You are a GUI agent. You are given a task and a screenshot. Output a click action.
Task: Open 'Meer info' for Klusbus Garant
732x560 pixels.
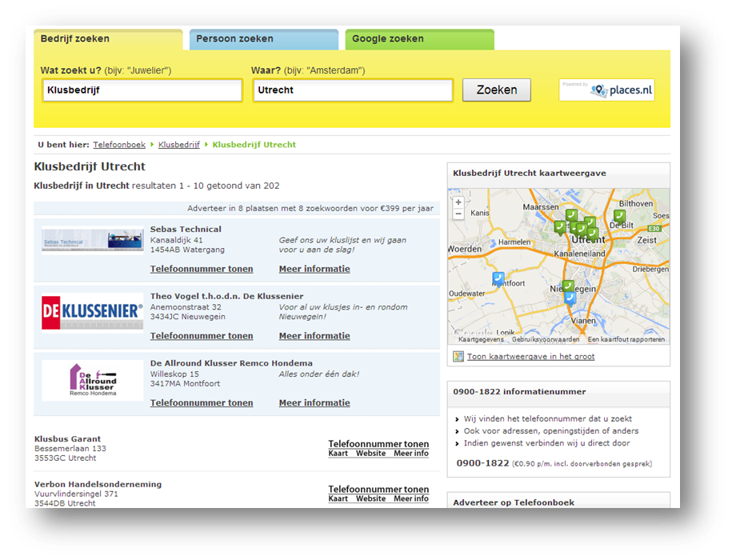(x=411, y=453)
